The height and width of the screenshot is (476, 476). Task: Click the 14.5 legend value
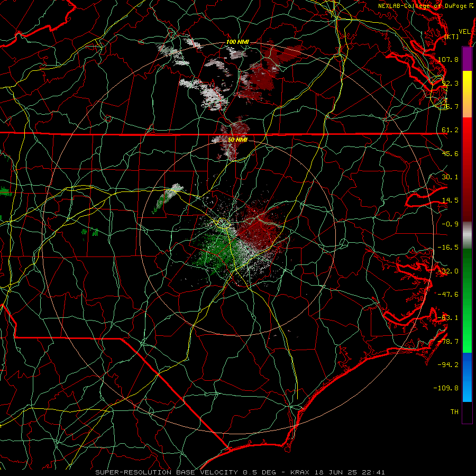pyautogui.click(x=450, y=200)
